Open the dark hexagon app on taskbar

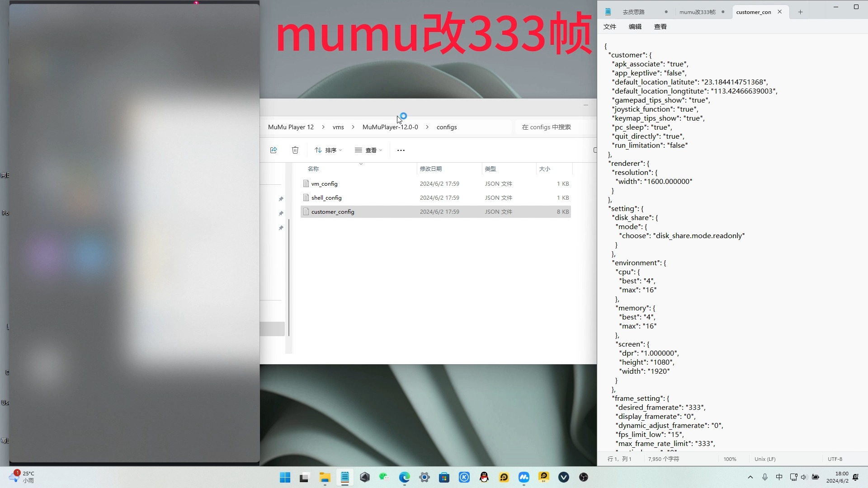pyautogui.click(x=365, y=478)
